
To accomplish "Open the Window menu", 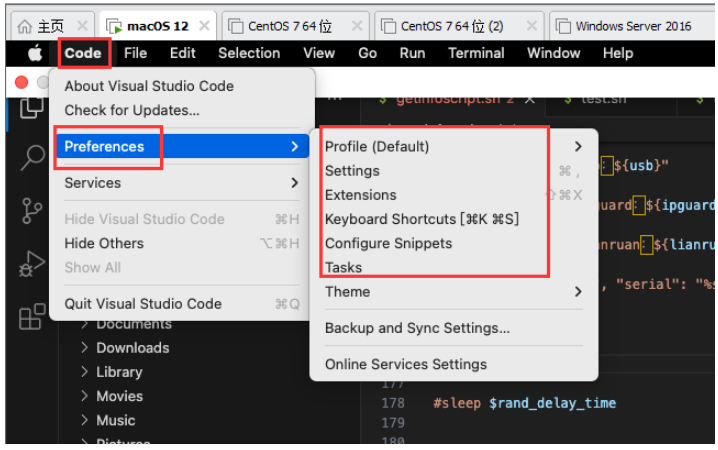I will (554, 53).
